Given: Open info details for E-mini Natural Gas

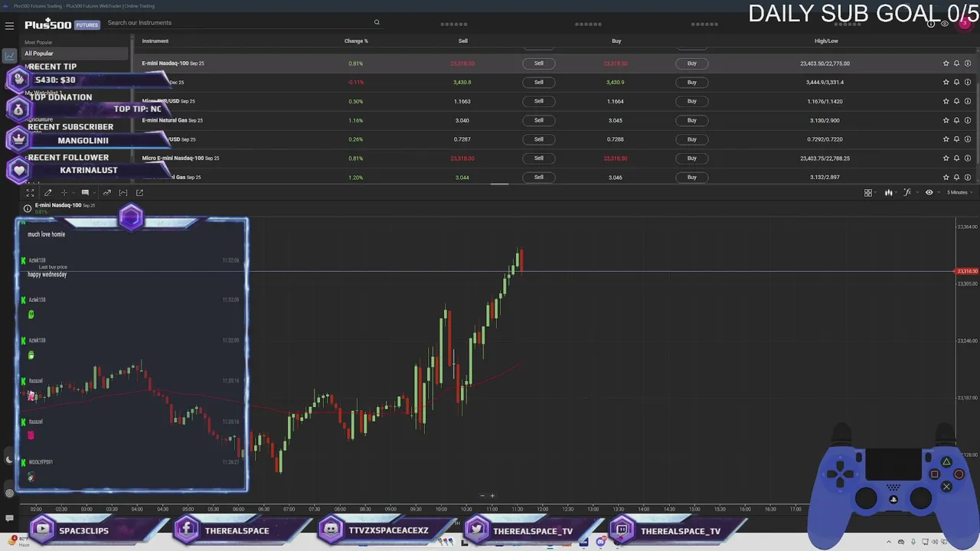Looking at the screenshot, I should coord(967,120).
